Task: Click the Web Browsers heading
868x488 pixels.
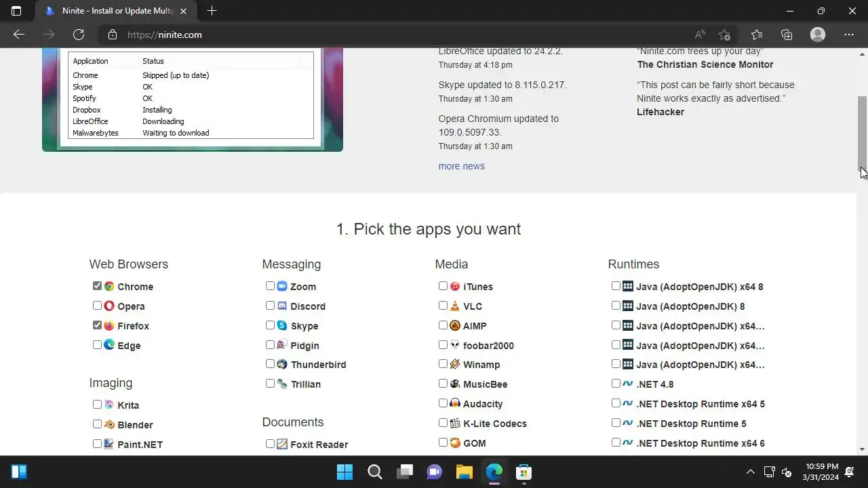Action: 129,264
